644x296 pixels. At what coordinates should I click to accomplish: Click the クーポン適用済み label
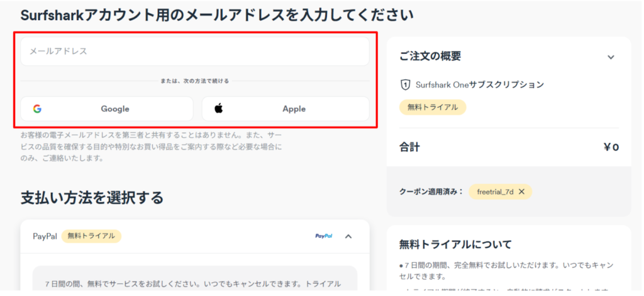coord(431,191)
